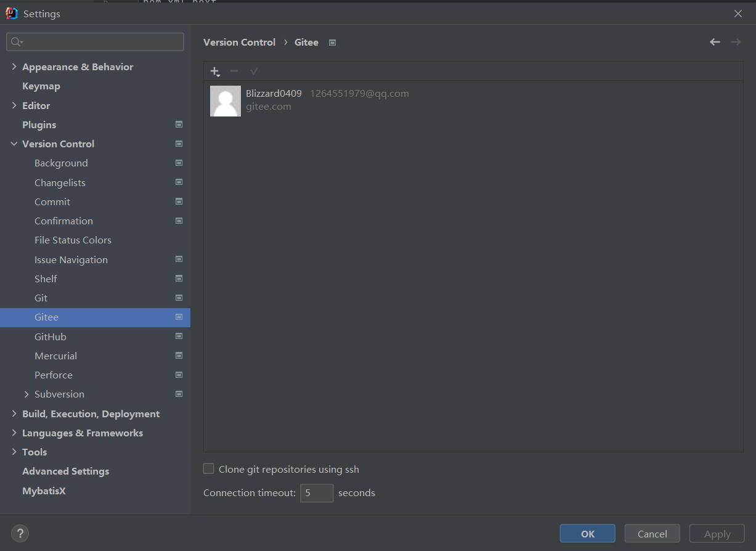The height and width of the screenshot is (551, 756).
Task: Click project-level icon beside Gitee breadcrumb
Action: pyautogui.click(x=332, y=43)
